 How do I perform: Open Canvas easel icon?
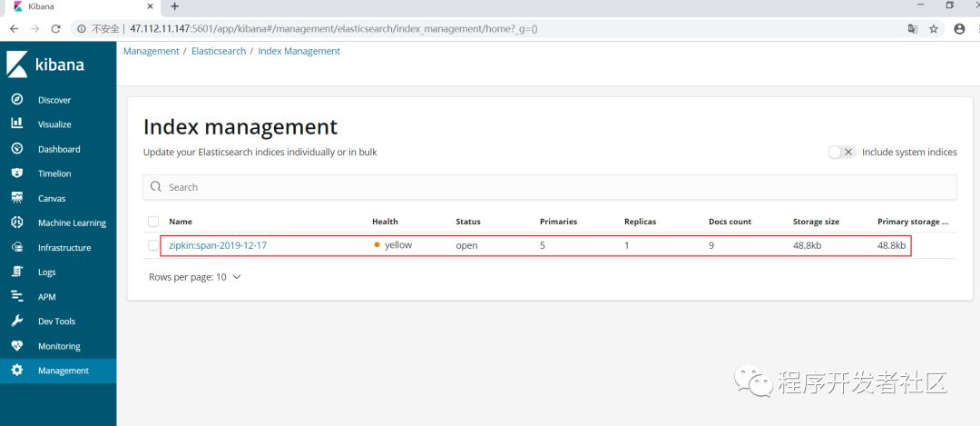point(17,198)
